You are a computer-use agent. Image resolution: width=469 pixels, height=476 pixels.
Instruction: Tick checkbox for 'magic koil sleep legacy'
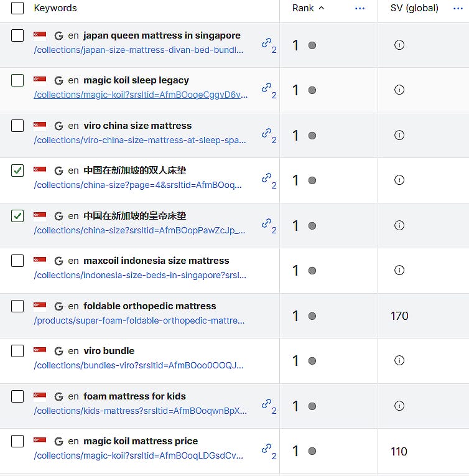pos(17,80)
